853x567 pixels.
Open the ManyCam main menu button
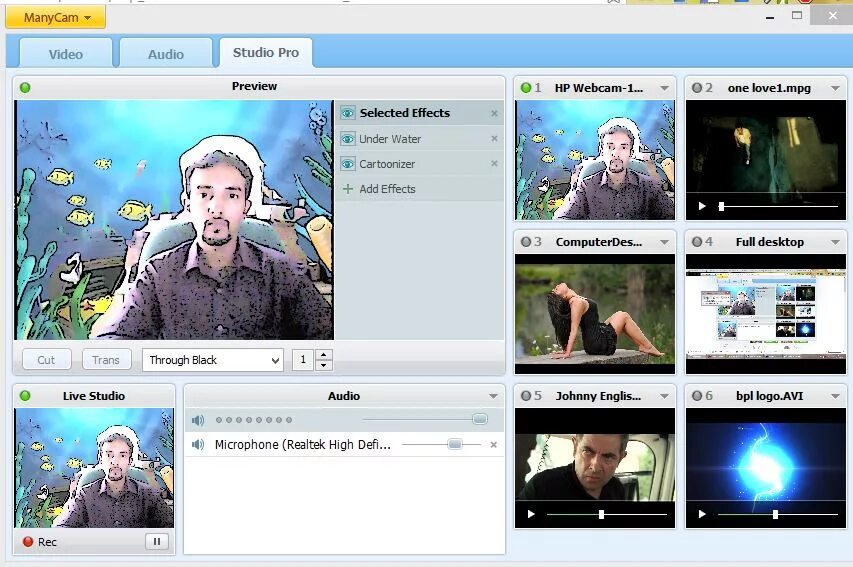tap(55, 17)
